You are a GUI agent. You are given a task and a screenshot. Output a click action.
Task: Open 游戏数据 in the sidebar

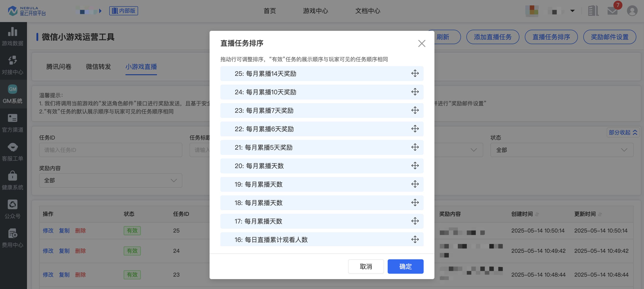[13, 36]
